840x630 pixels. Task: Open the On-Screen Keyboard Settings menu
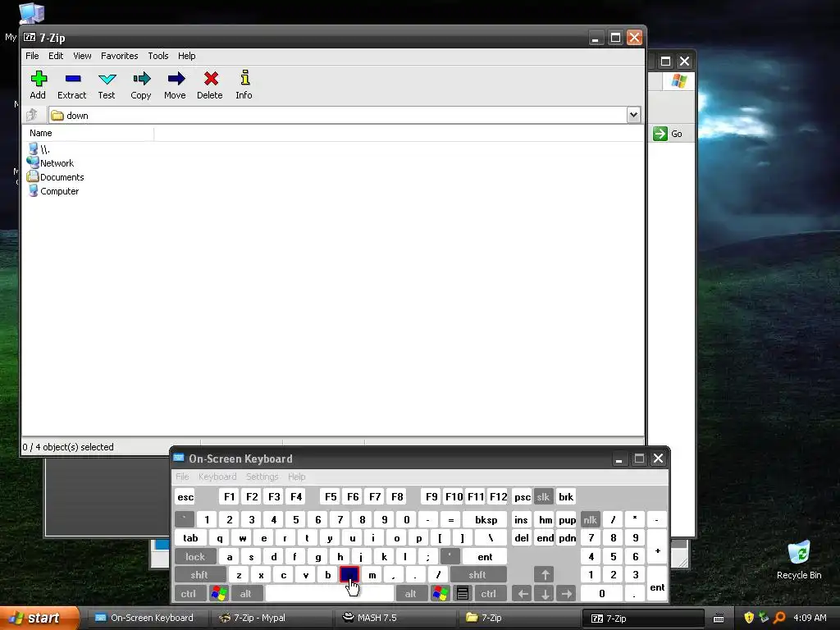[x=262, y=477]
